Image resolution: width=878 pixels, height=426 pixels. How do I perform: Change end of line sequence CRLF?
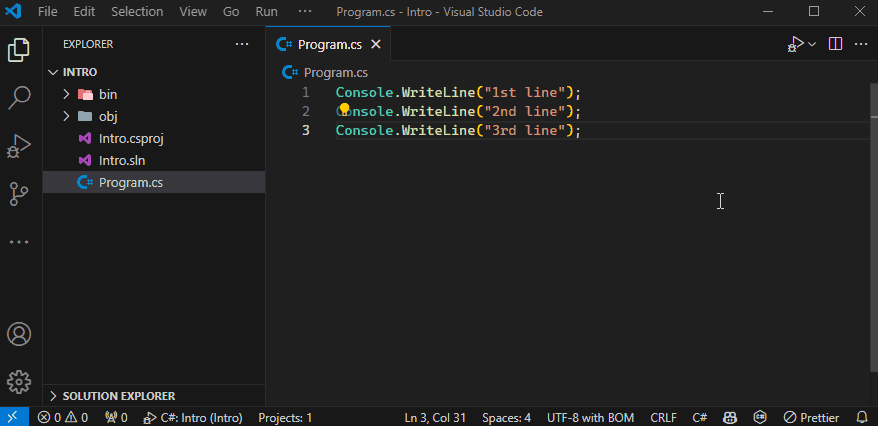[664, 418]
